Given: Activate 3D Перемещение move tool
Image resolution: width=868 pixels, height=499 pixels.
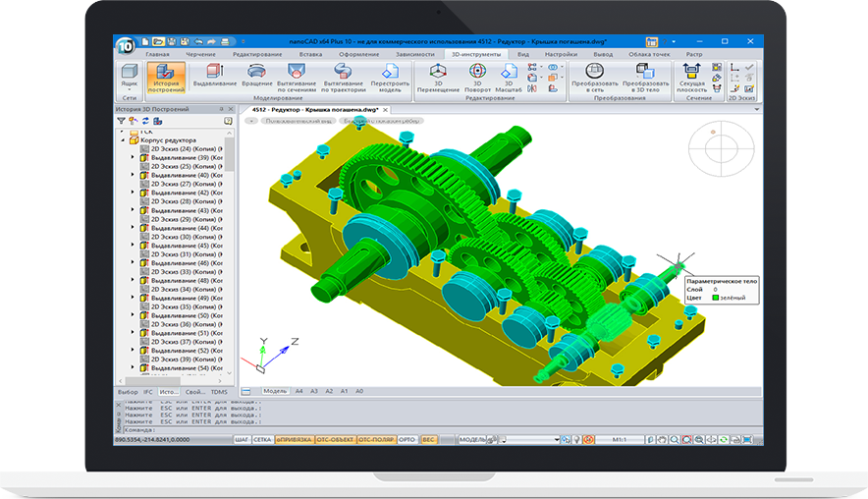Looking at the screenshot, I should click(438, 78).
